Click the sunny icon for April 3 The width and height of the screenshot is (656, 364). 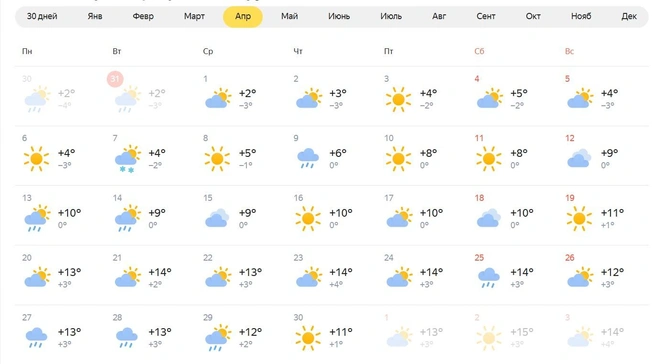pos(398,100)
